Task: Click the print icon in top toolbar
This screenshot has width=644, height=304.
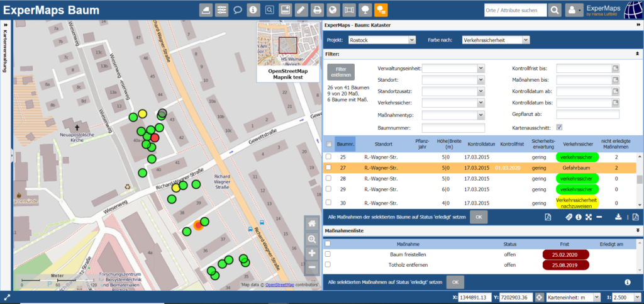Action: [318, 10]
